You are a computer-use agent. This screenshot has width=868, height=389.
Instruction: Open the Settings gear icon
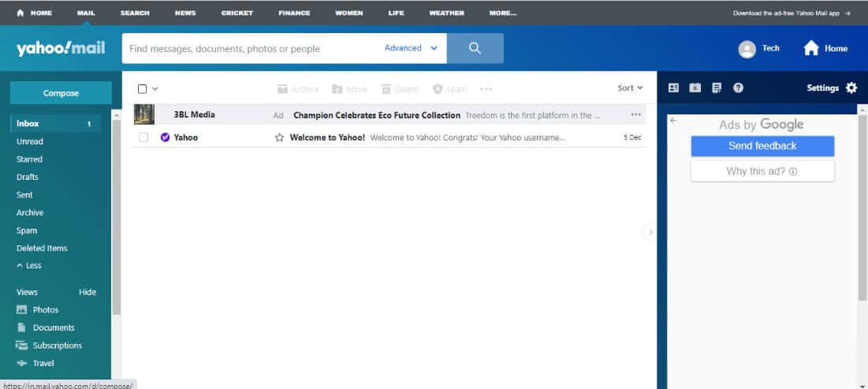click(x=851, y=88)
